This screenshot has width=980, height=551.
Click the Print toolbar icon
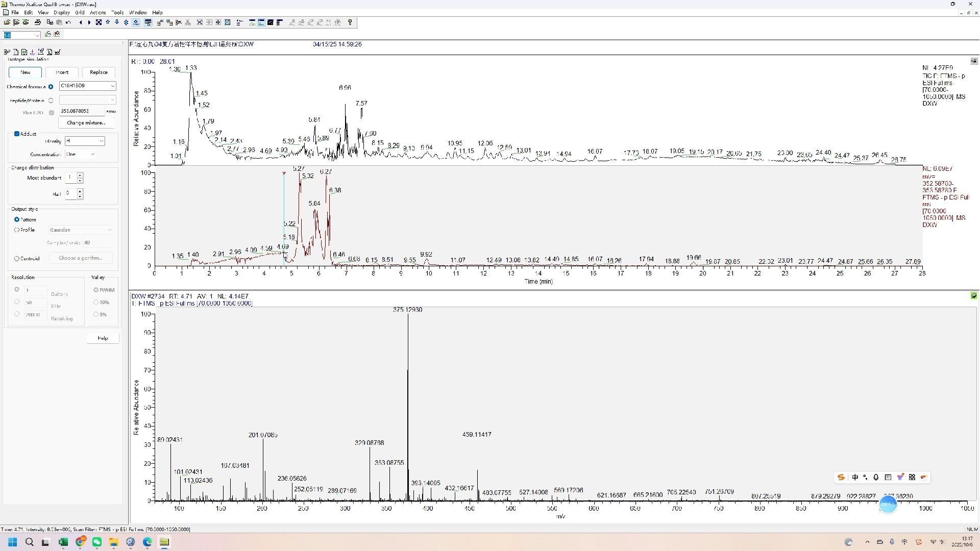[37, 22]
